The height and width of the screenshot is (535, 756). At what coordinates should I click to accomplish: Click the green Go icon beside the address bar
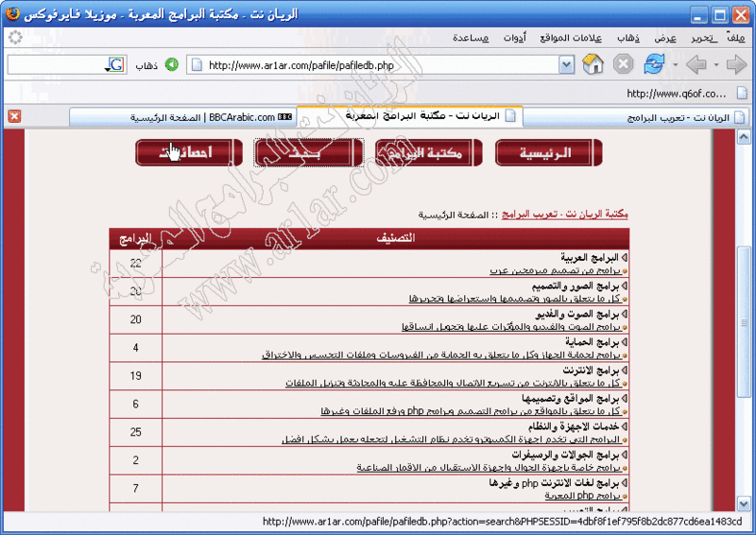tap(172, 64)
